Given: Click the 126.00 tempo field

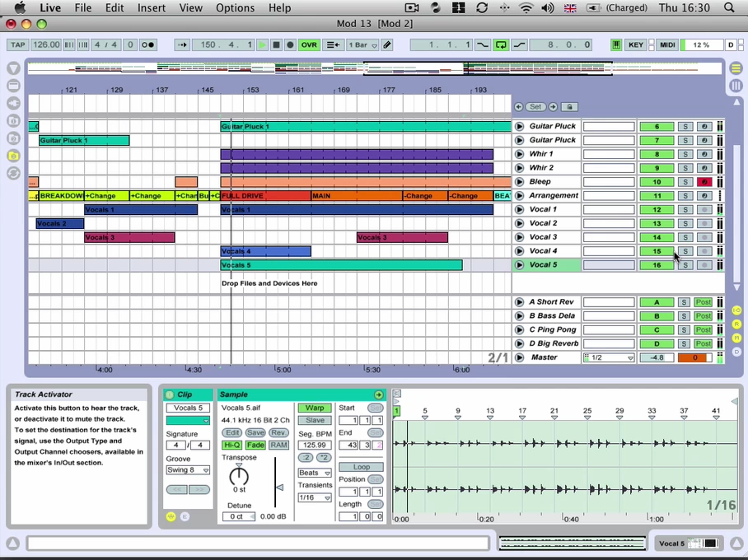Looking at the screenshot, I should pos(46,44).
